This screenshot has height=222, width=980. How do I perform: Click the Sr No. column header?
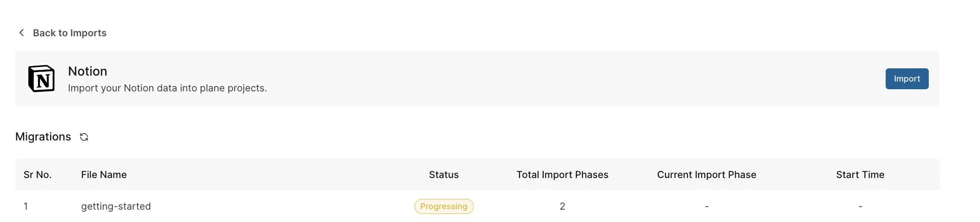click(x=38, y=175)
